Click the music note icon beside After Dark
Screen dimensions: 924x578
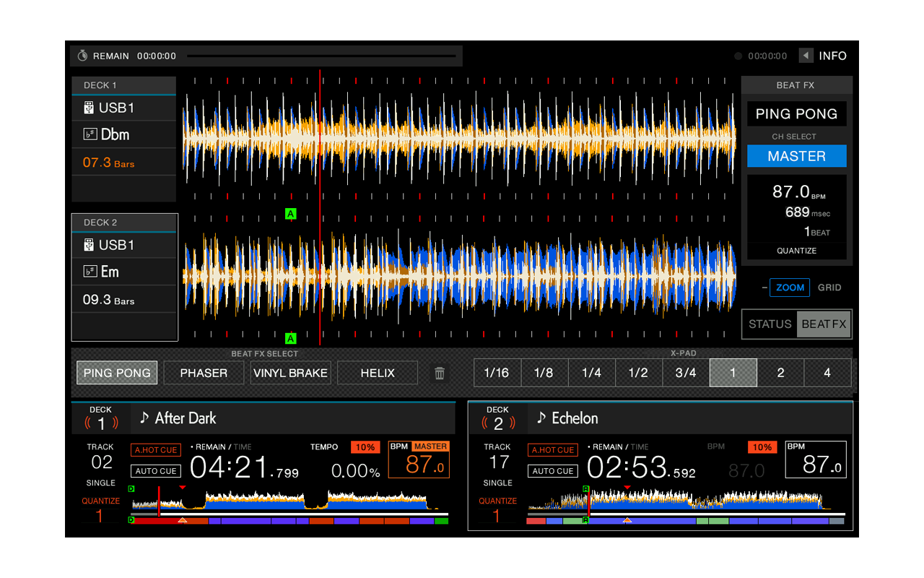tap(145, 418)
